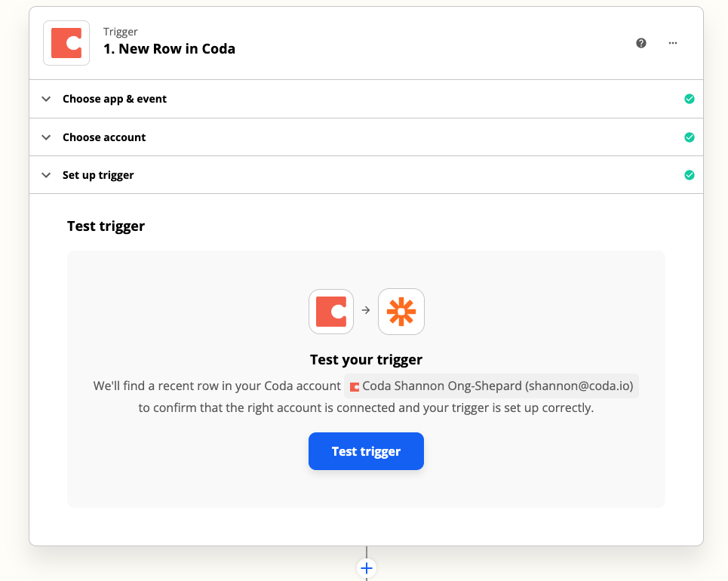The width and height of the screenshot is (728, 581).
Task: Click the Test trigger section heading
Action: click(106, 226)
